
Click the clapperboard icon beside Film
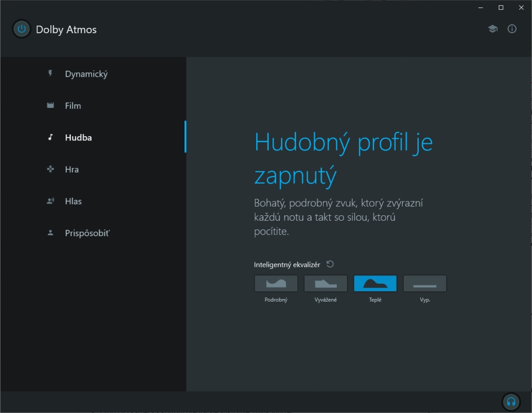pyautogui.click(x=50, y=106)
